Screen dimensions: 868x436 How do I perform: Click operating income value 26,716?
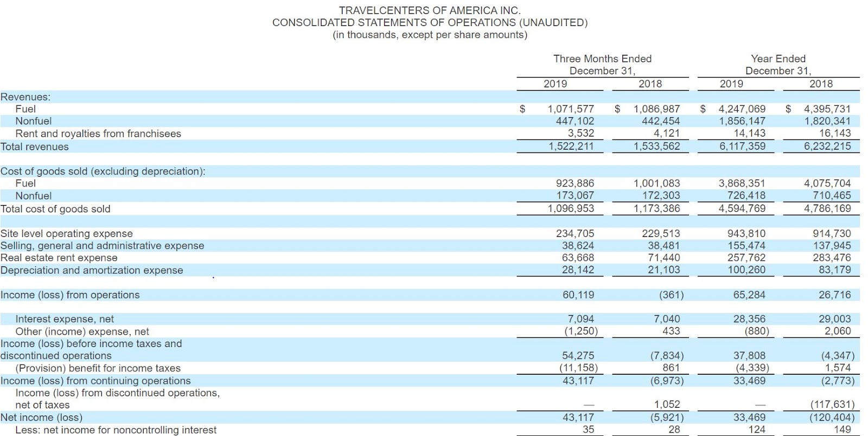(x=835, y=295)
